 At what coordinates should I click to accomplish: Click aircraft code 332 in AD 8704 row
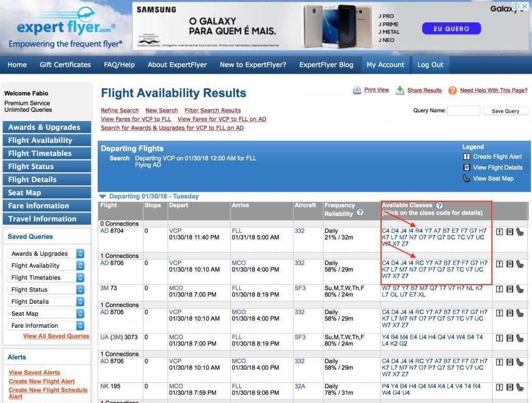point(299,231)
